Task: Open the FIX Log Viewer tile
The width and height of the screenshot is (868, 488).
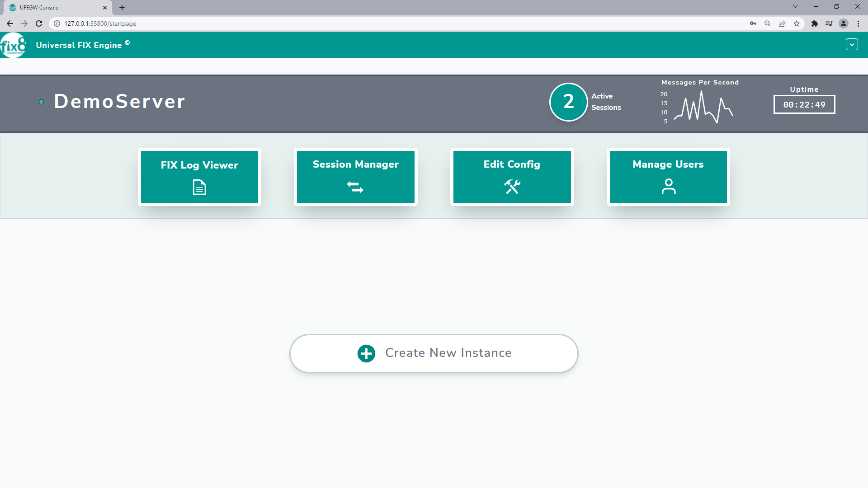Action: (199, 177)
